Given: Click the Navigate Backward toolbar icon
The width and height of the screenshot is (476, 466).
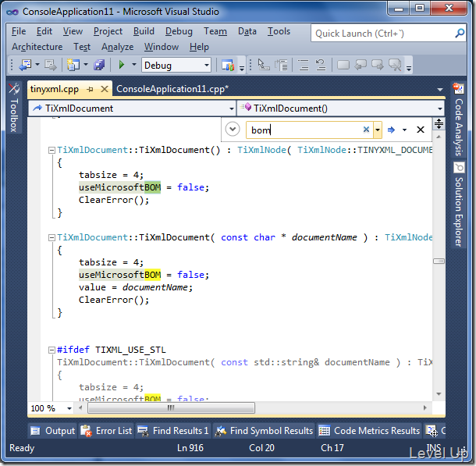Looking at the screenshot, I should tap(25, 65).
